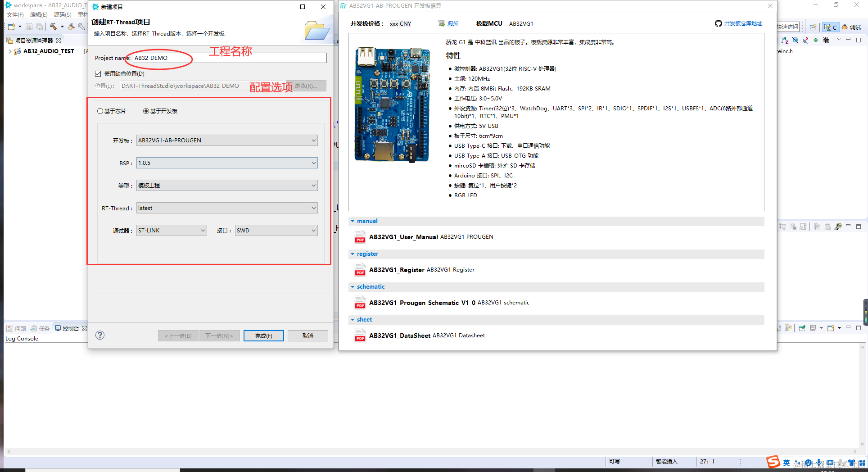The height and width of the screenshot is (472, 868).
Task: Click the alphabetical sort icon in outline
Action: click(785, 40)
